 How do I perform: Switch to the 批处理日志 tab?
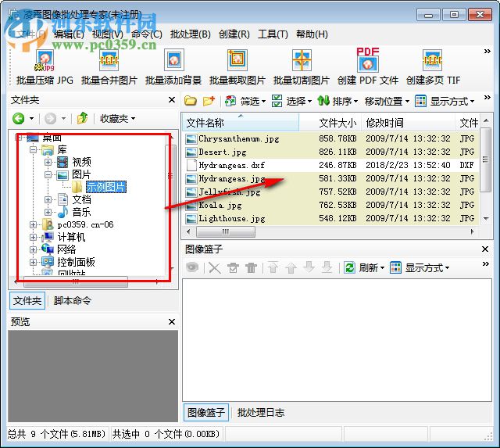click(261, 413)
